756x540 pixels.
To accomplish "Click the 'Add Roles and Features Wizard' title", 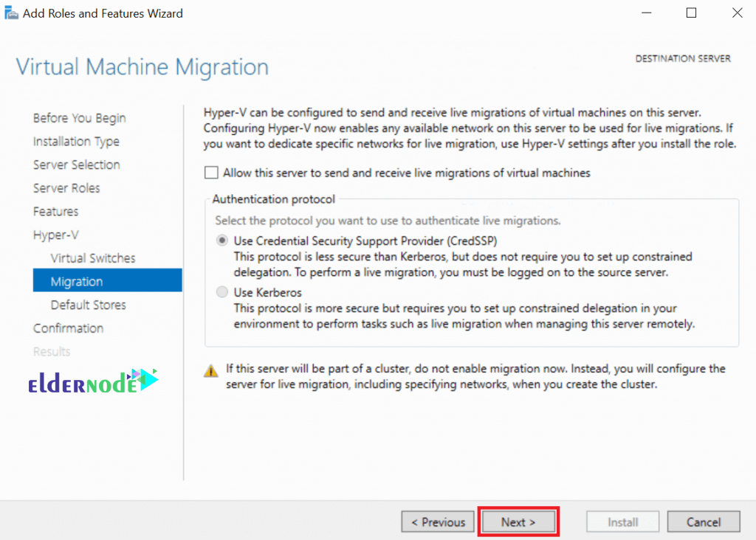I will [103, 13].
